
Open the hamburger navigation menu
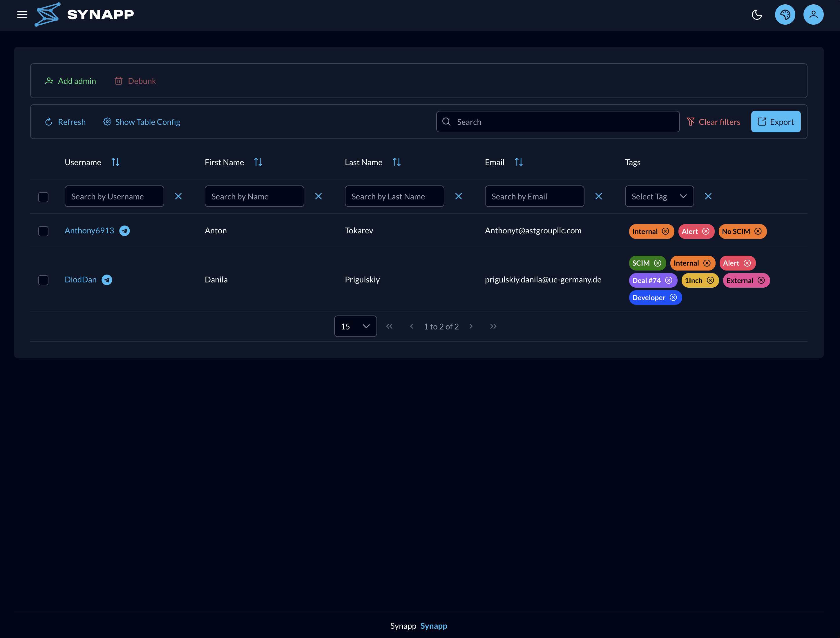coord(22,15)
